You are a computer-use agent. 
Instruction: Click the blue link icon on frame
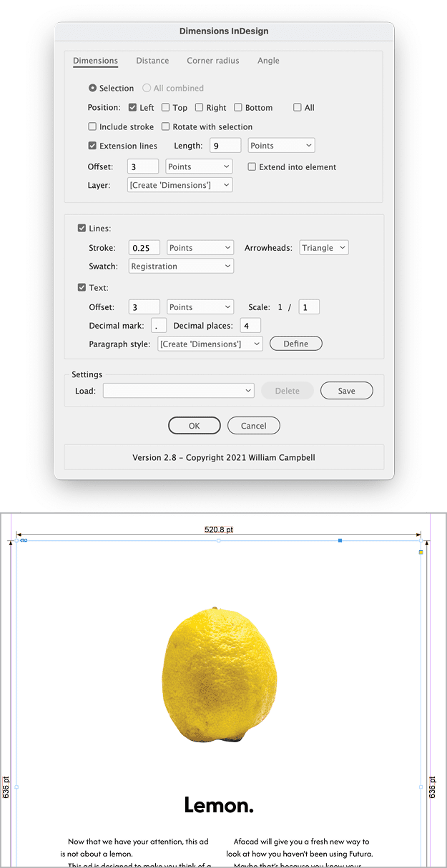pyautogui.click(x=24, y=541)
